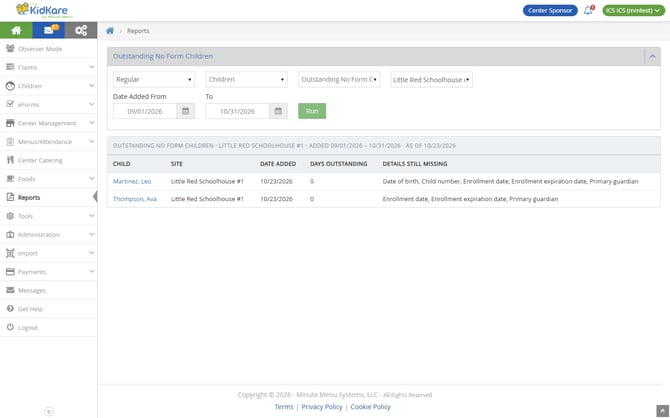Select Logout in the sidebar
This screenshot has width=670, height=418.
click(x=49, y=327)
